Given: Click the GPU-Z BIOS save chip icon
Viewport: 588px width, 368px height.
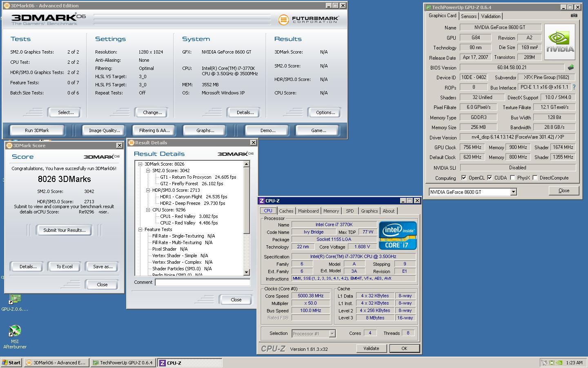Looking at the screenshot, I should (x=570, y=67).
